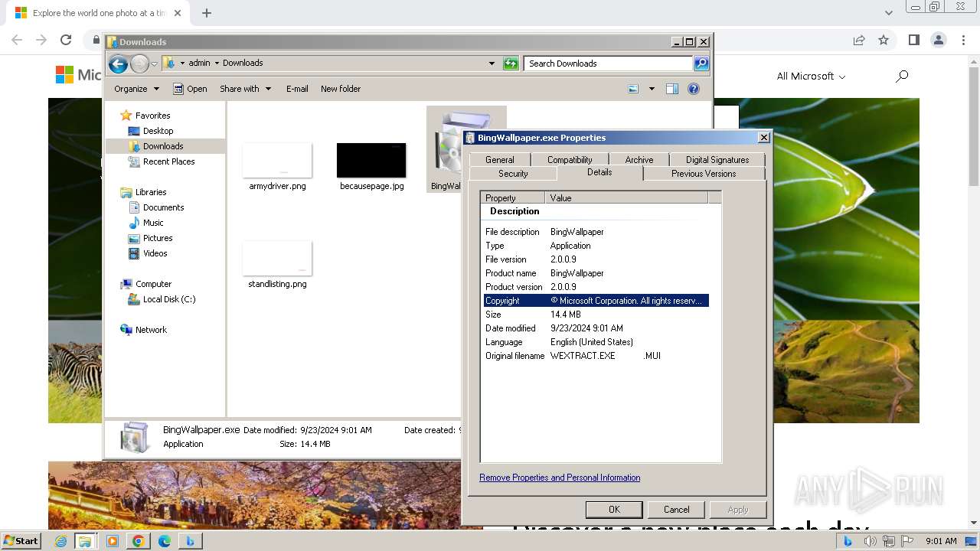Switch to the Previous Versions tab
Image resolution: width=980 pixels, height=551 pixels.
[704, 174]
